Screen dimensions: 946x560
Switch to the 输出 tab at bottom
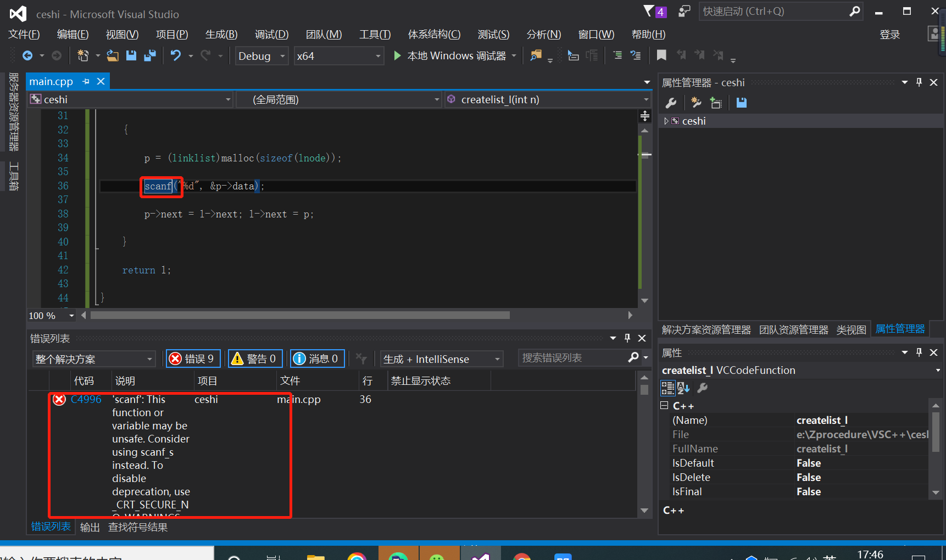click(90, 527)
